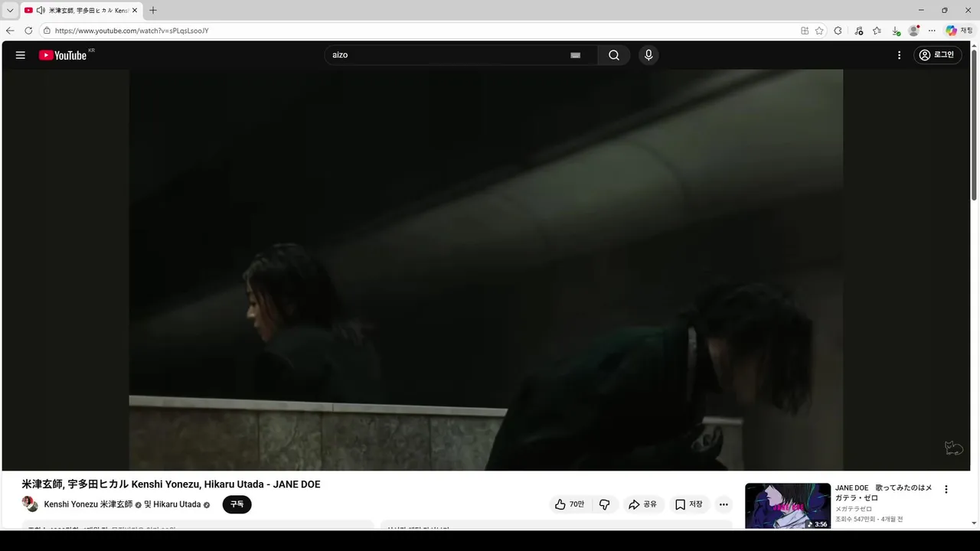Share the video using 공유 button

pyautogui.click(x=642, y=504)
